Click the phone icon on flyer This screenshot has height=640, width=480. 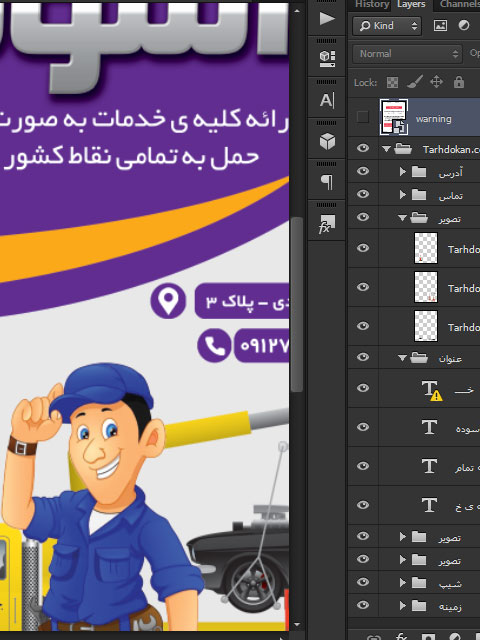click(214, 345)
